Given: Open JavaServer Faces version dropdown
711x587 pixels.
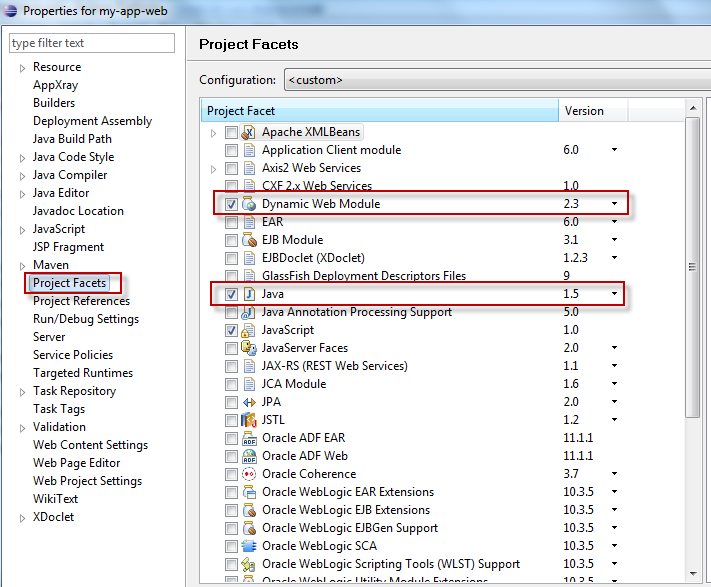Looking at the screenshot, I should click(x=614, y=348).
